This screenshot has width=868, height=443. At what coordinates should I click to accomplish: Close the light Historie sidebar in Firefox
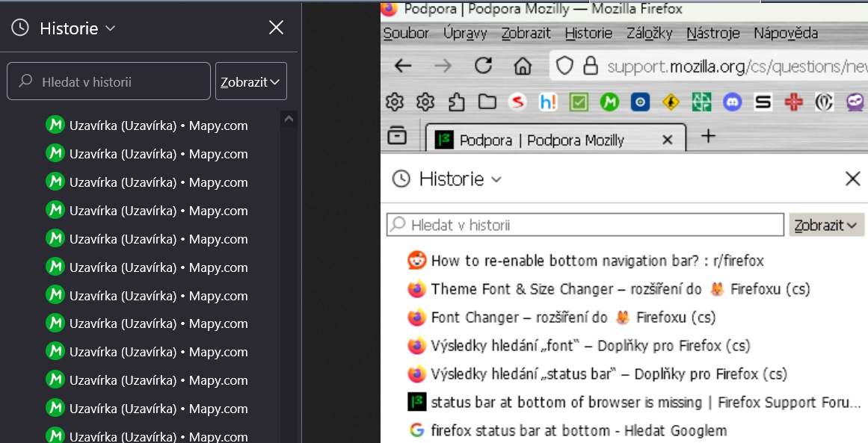pos(853,179)
